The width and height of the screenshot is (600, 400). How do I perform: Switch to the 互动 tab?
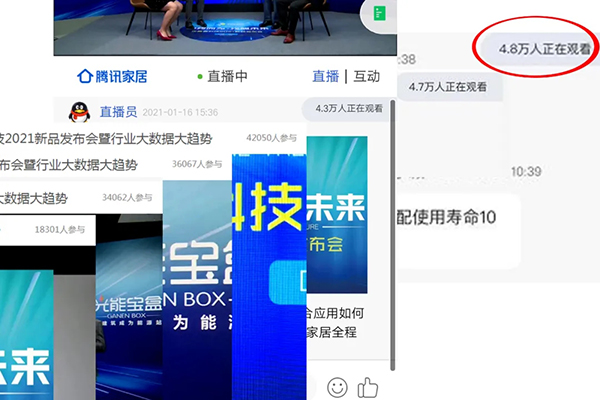(x=366, y=76)
